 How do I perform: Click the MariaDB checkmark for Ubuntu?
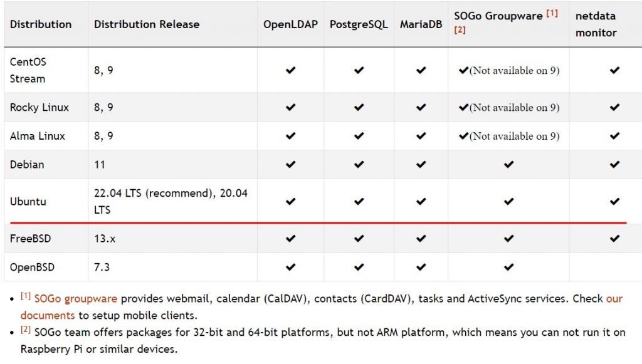tap(421, 201)
